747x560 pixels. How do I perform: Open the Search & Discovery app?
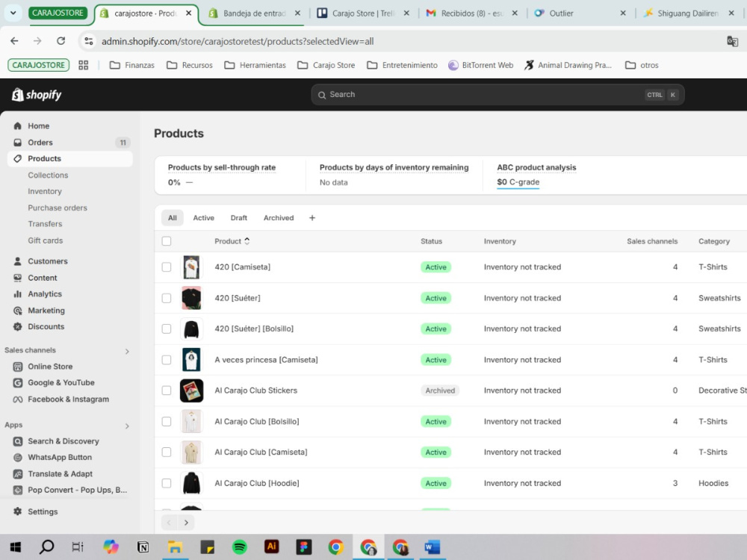coord(63,441)
